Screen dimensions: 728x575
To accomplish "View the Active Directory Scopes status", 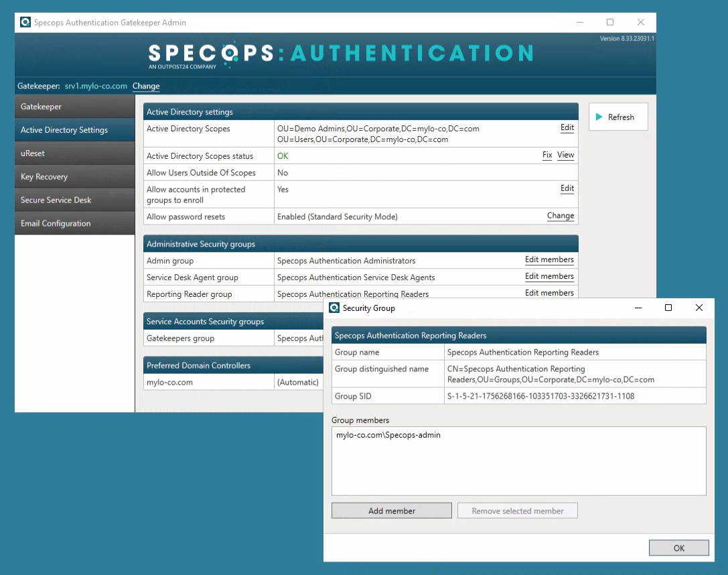I will pos(565,155).
